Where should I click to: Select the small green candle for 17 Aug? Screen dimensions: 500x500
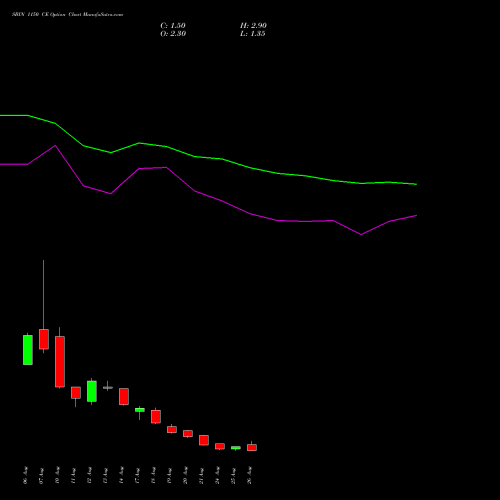click(x=140, y=410)
